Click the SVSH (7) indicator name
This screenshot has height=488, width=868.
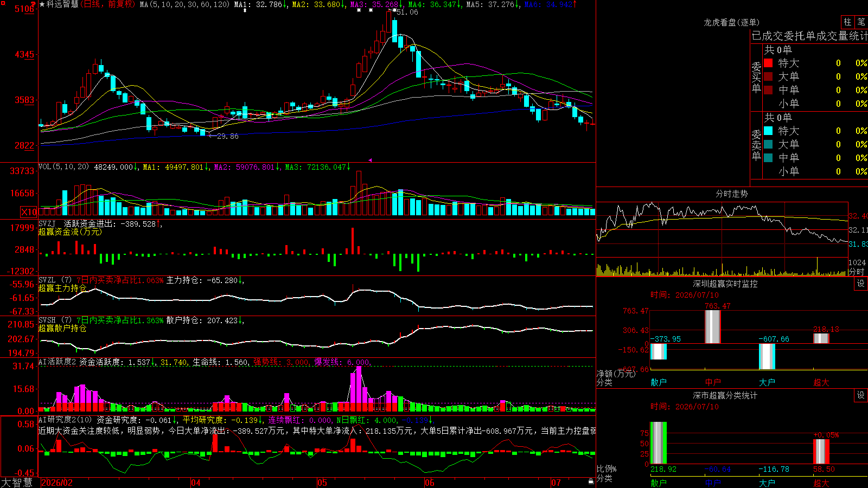click(55, 320)
